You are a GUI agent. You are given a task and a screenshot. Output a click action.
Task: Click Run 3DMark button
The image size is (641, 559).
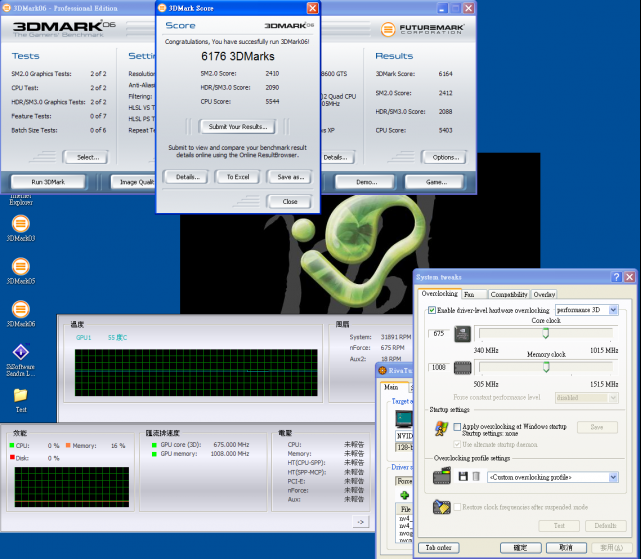point(48,182)
